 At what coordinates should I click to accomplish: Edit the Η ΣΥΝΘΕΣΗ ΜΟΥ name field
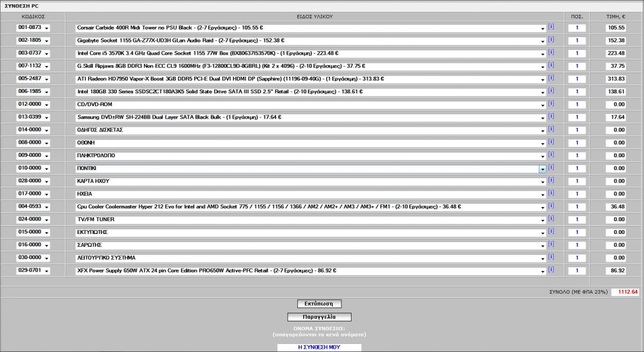pyautogui.click(x=319, y=347)
